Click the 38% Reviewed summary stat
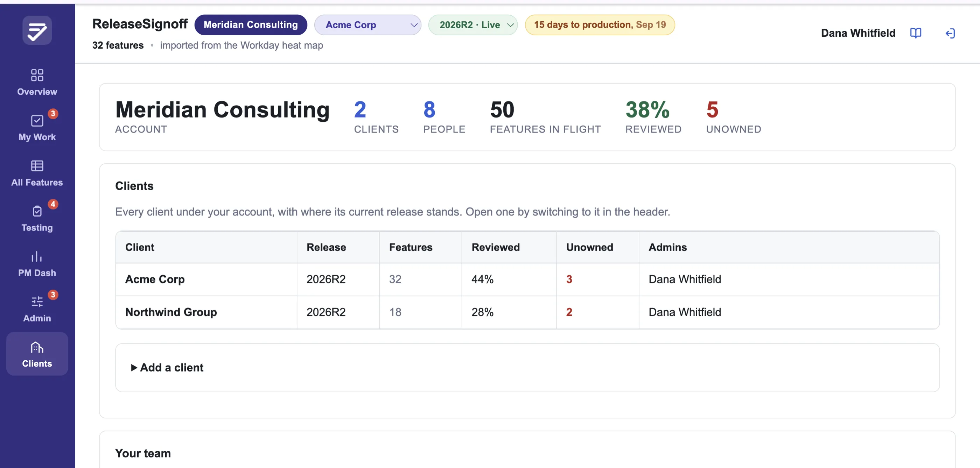The height and width of the screenshot is (468, 980). click(x=653, y=117)
